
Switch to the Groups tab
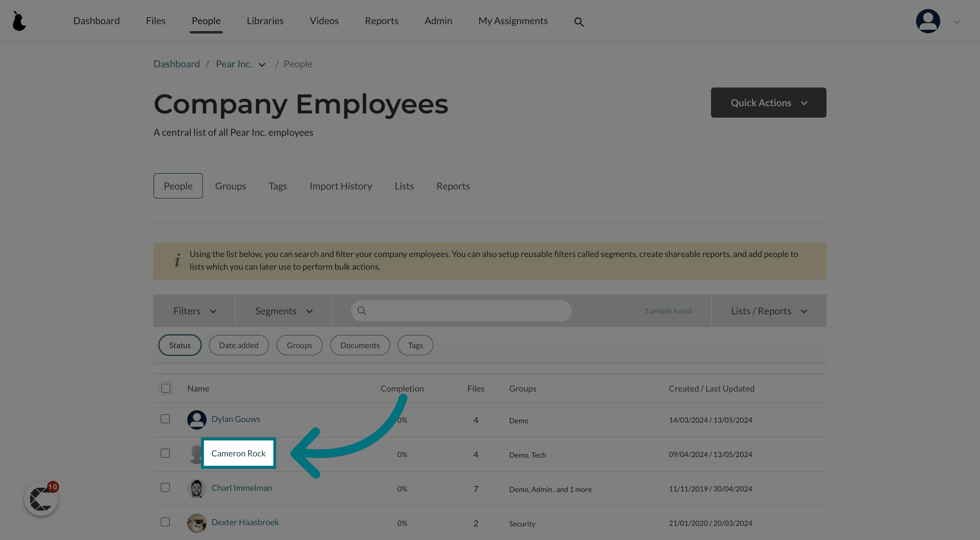coord(230,186)
